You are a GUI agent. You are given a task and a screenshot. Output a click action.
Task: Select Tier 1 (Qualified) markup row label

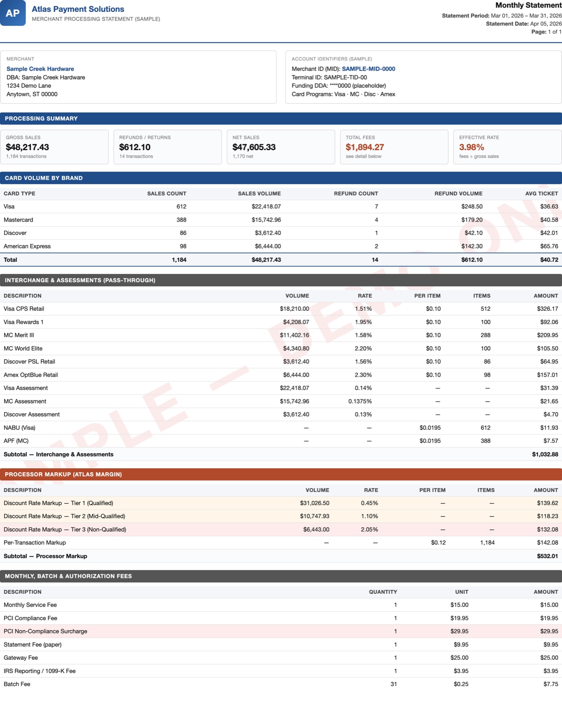(x=59, y=503)
